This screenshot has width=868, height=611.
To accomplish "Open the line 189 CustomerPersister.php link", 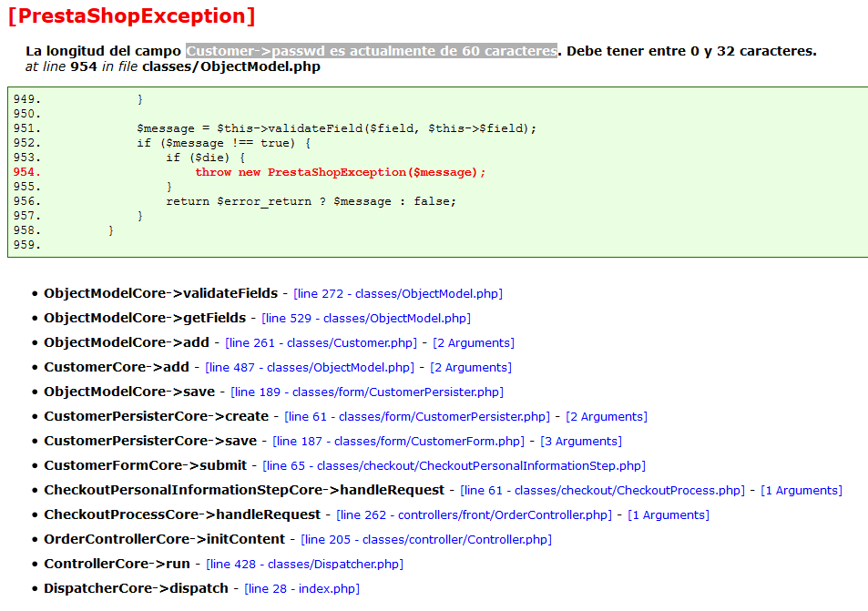I will click(367, 392).
